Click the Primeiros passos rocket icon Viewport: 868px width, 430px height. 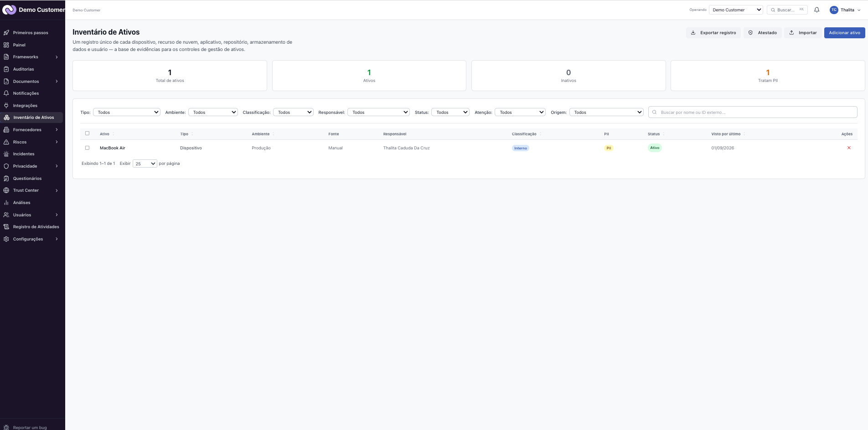[6, 33]
